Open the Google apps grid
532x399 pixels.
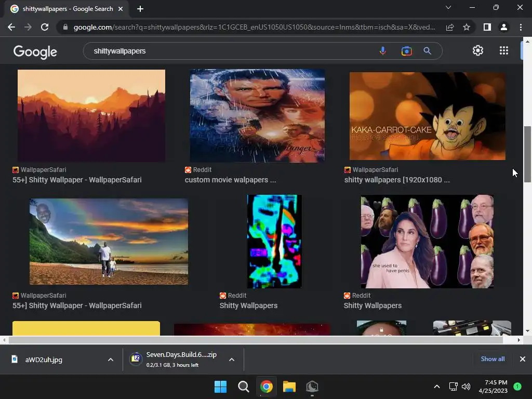coord(504,50)
